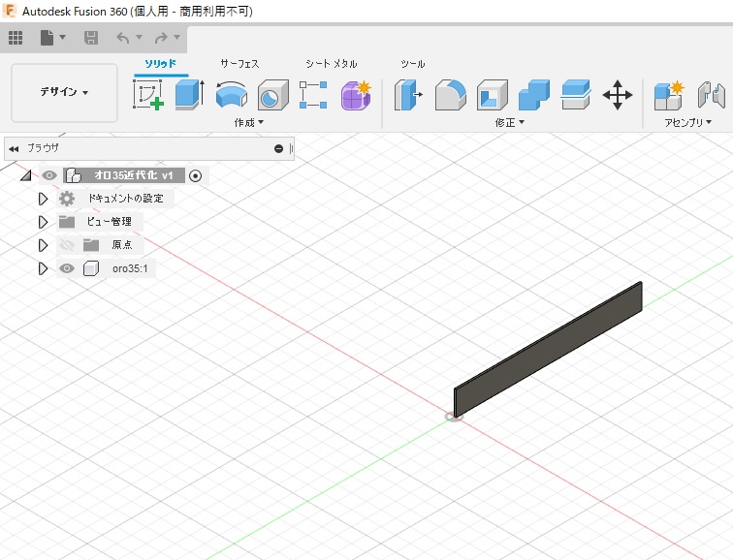Open the redo history dropdown arrow

176,37
